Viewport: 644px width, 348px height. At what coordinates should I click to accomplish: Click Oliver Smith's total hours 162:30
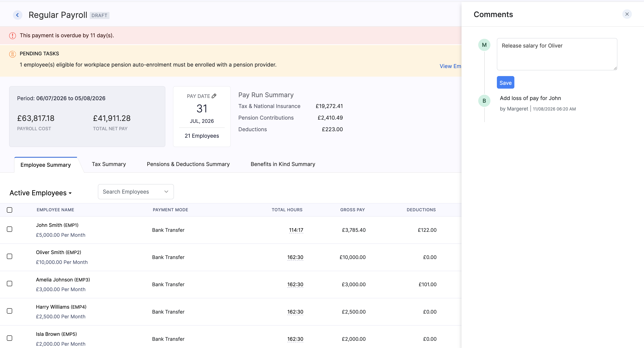pyautogui.click(x=295, y=257)
